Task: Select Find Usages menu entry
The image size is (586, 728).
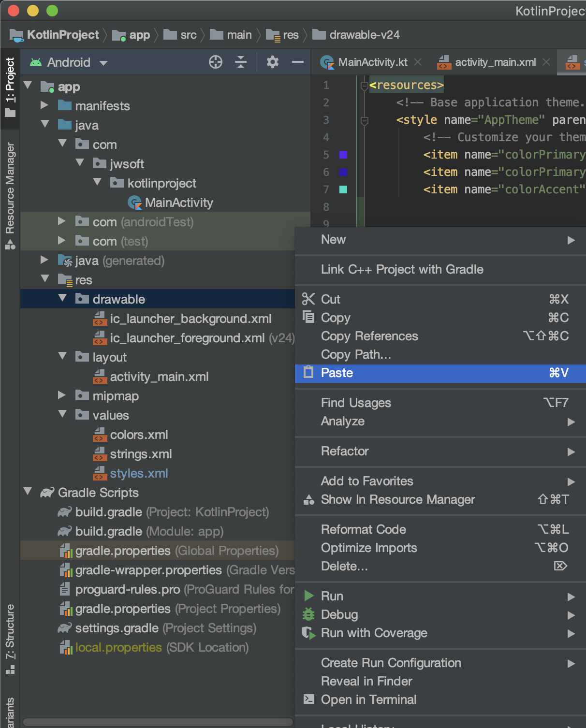Action: click(440, 403)
